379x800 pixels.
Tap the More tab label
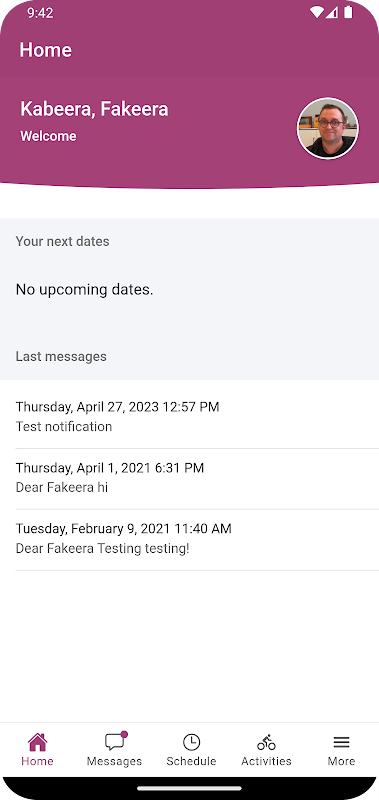(341, 761)
